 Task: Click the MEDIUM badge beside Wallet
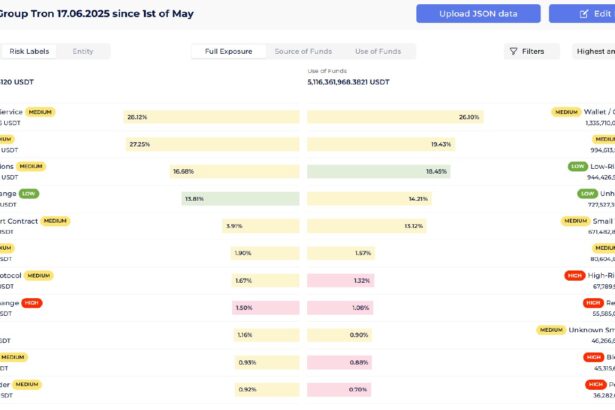click(x=566, y=112)
